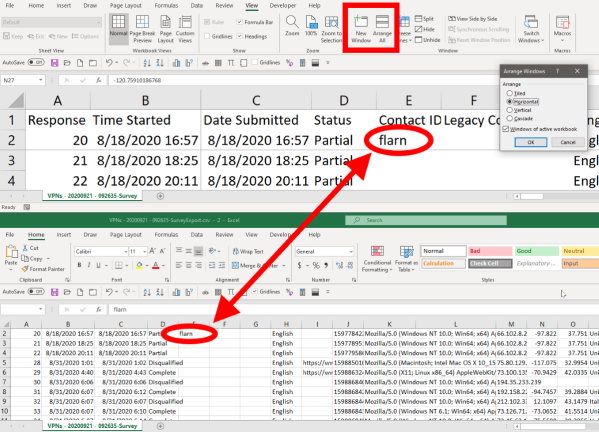Switch to Page Layout tab in lower window
Viewport: 599px width, 432px height.
tap(126, 235)
